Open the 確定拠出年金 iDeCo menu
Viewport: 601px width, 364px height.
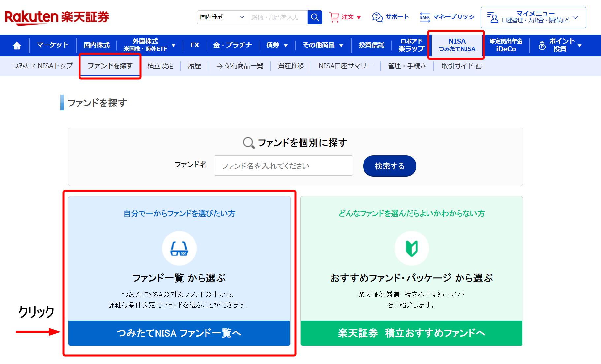[x=506, y=45]
